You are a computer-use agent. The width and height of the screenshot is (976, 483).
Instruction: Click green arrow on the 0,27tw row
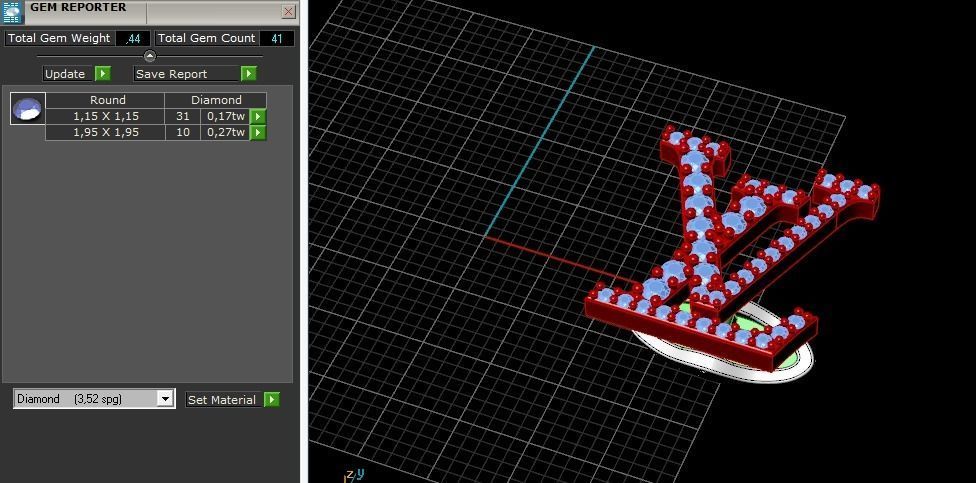(258, 133)
